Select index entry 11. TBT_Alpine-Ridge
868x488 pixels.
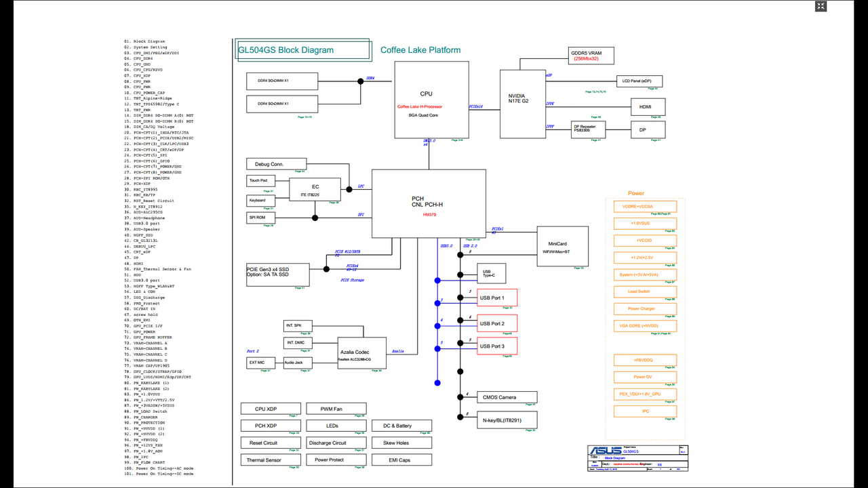click(x=148, y=98)
